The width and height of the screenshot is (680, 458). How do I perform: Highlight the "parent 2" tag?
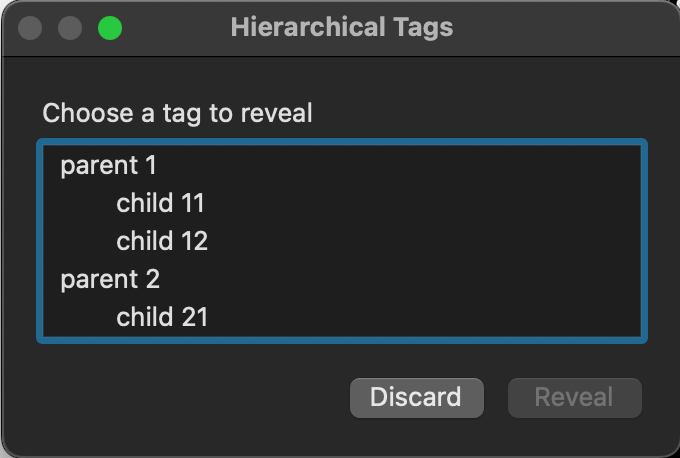coord(110,279)
